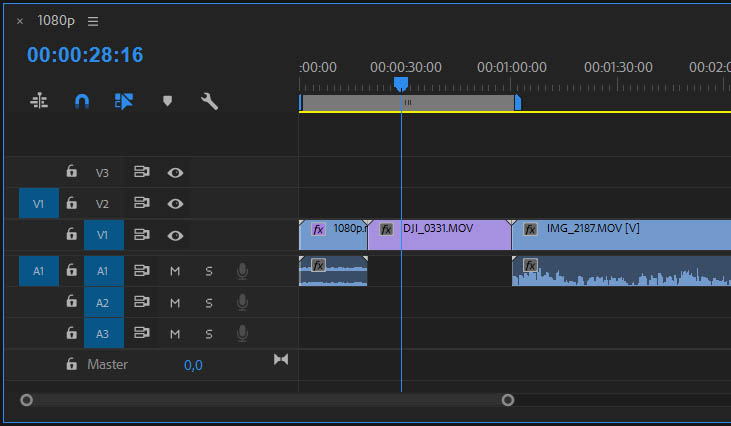This screenshot has height=426, width=731.
Task: Toggle Linked Selection icon
Action: point(124,101)
